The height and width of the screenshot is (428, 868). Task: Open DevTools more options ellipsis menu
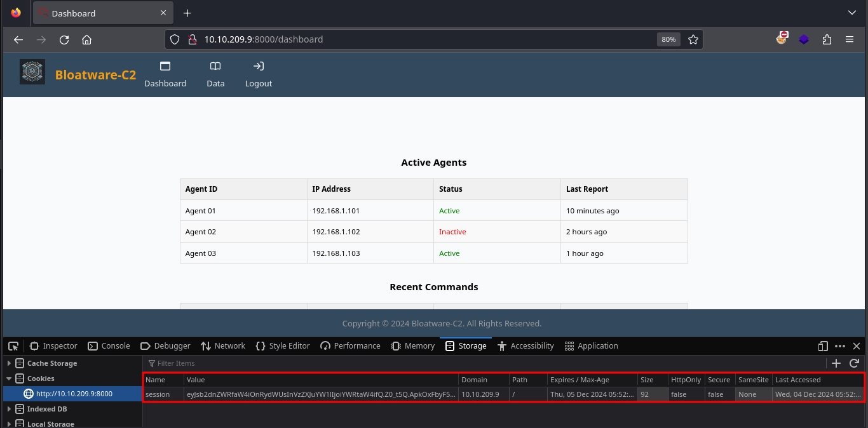(x=840, y=346)
